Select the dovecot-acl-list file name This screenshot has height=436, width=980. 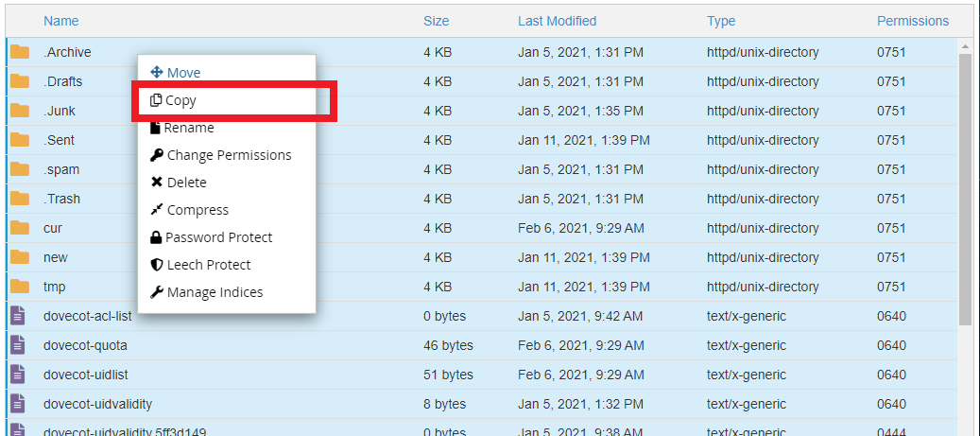point(88,317)
